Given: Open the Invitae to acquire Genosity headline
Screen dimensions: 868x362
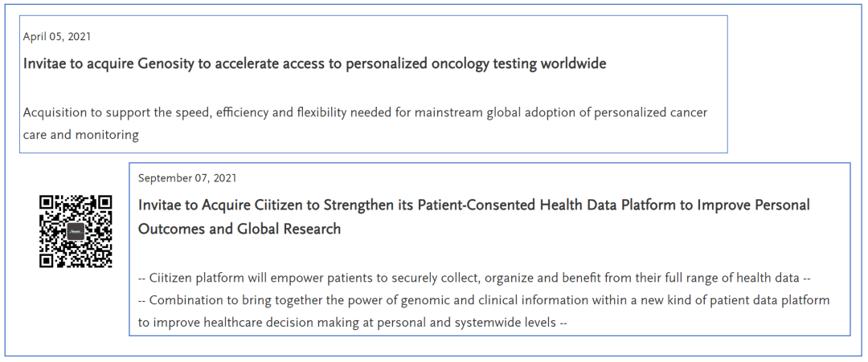Looking at the screenshot, I should click(314, 63).
